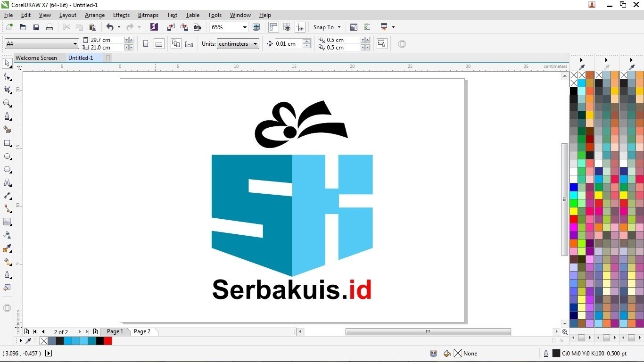The image size is (644, 363).
Task: Click the page width 29.7 cm field
Action: point(107,40)
